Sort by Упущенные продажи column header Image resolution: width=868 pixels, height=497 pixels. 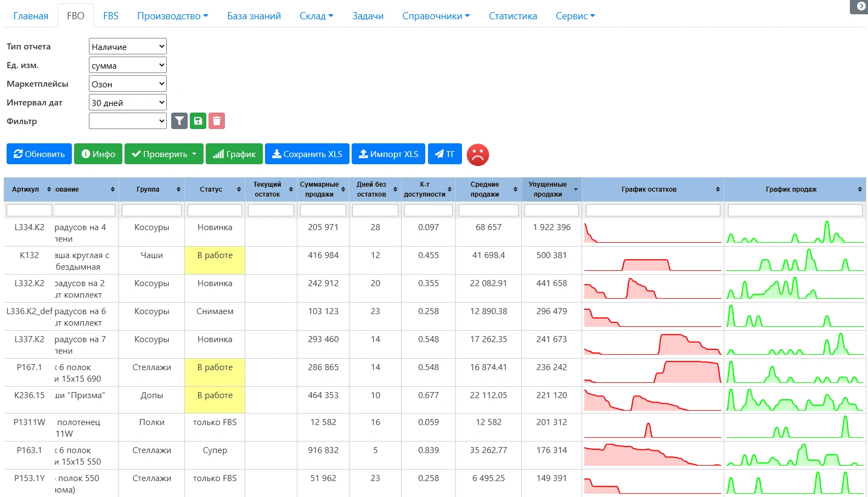[x=551, y=189]
